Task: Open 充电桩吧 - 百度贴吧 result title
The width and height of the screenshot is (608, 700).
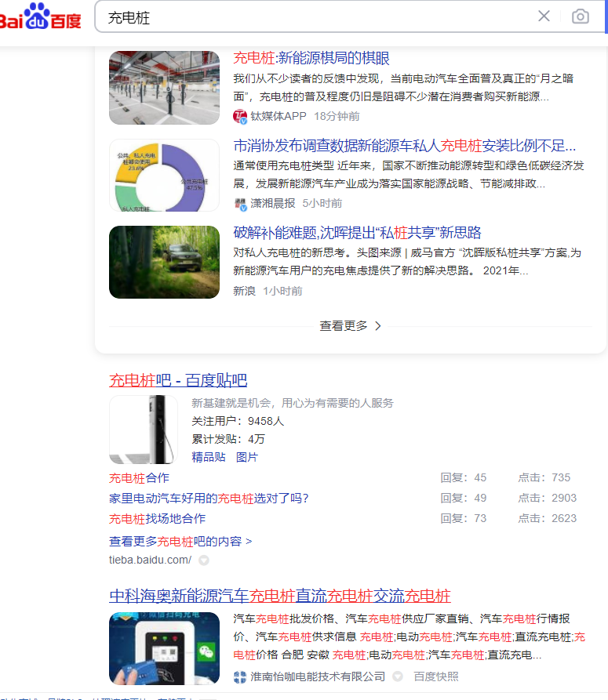Action: (x=178, y=380)
